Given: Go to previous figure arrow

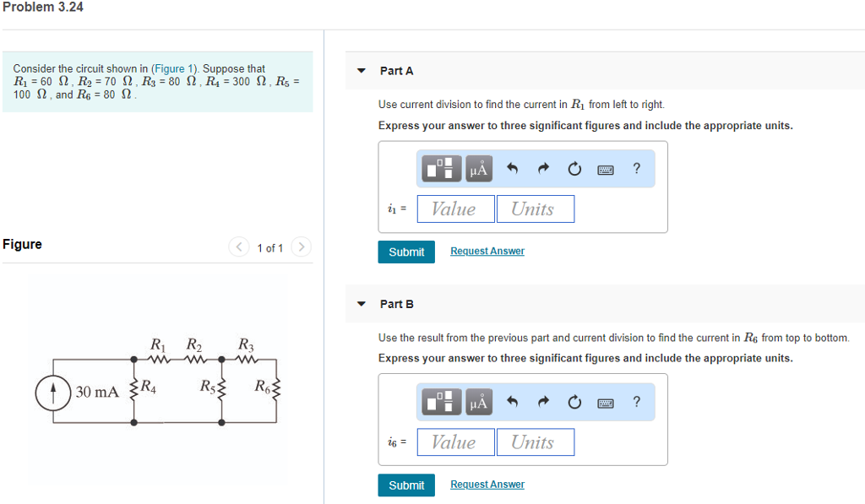Looking at the screenshot, I should tap(239, 247).
